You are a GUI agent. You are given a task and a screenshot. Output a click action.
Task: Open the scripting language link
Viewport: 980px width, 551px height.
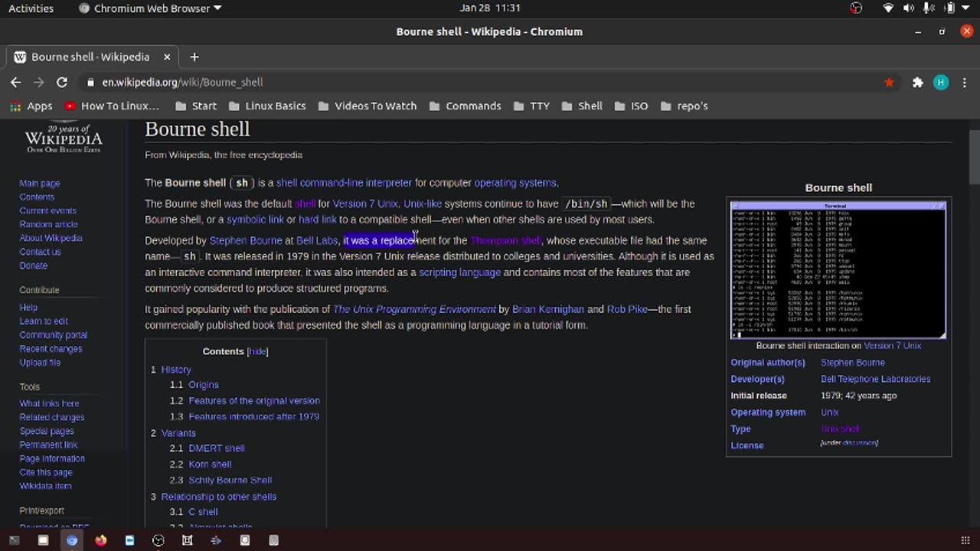click(x=459, y=272)
